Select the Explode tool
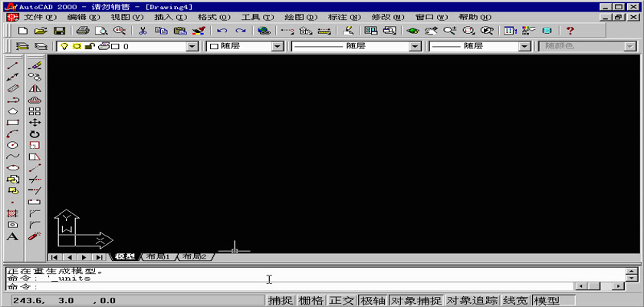This screenshot has width=644, height=307. (35, 236)
